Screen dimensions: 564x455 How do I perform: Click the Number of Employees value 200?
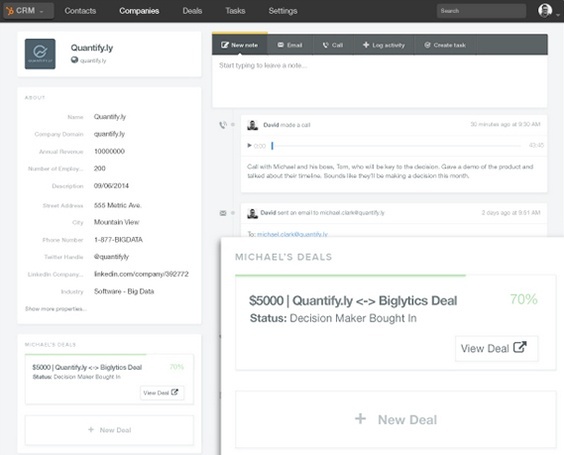click(x=100, y=168)
